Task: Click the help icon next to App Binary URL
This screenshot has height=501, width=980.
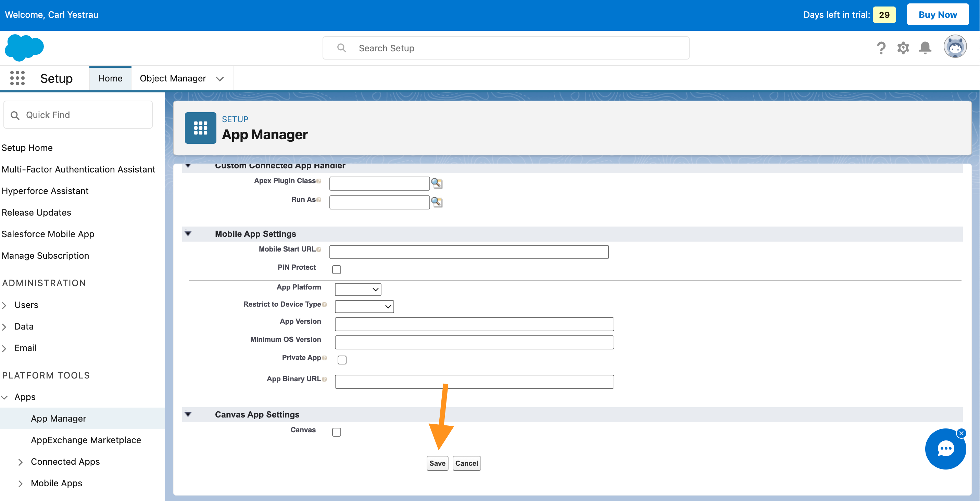Action: (324, 380)
